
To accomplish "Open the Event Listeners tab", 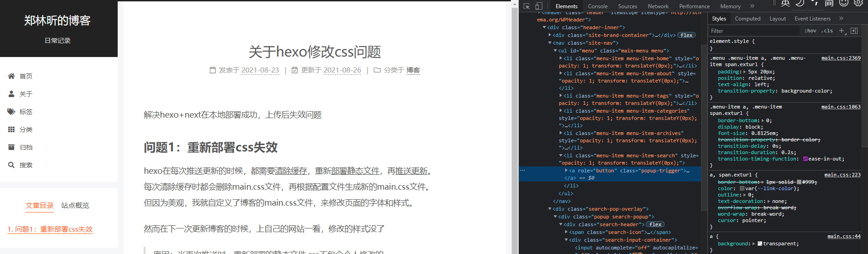I will (812, 19).
